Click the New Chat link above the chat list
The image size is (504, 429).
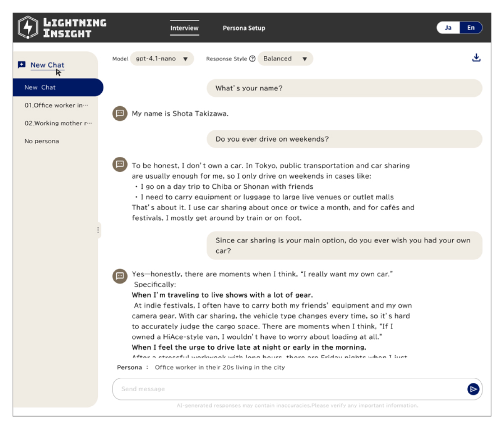(x=47, y=65)
